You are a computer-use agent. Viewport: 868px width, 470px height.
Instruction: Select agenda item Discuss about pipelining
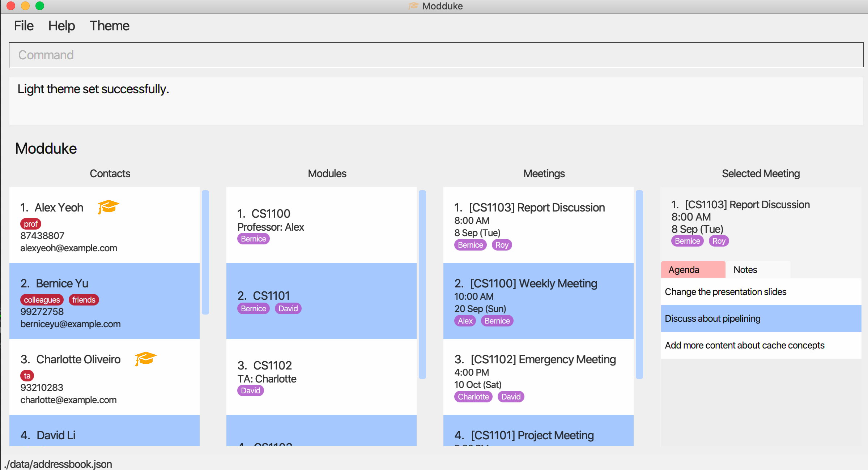(761, 319)
